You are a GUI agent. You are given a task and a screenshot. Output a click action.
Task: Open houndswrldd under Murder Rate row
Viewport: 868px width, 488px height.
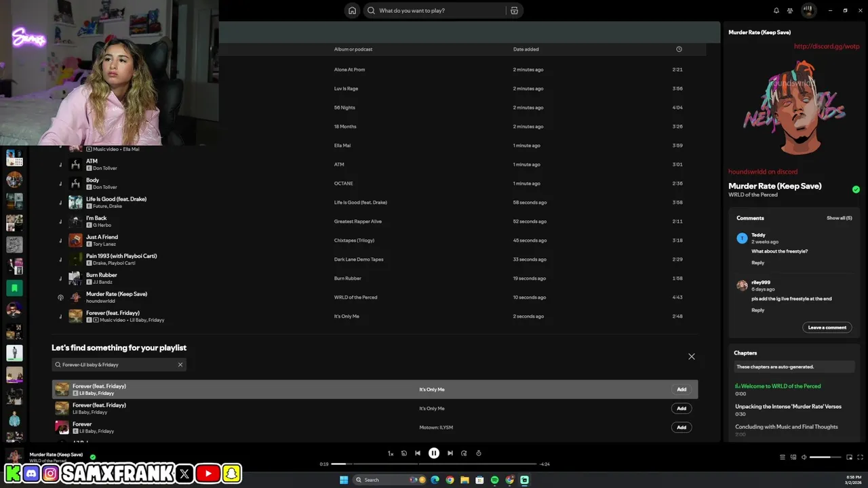tap(100, 301)
